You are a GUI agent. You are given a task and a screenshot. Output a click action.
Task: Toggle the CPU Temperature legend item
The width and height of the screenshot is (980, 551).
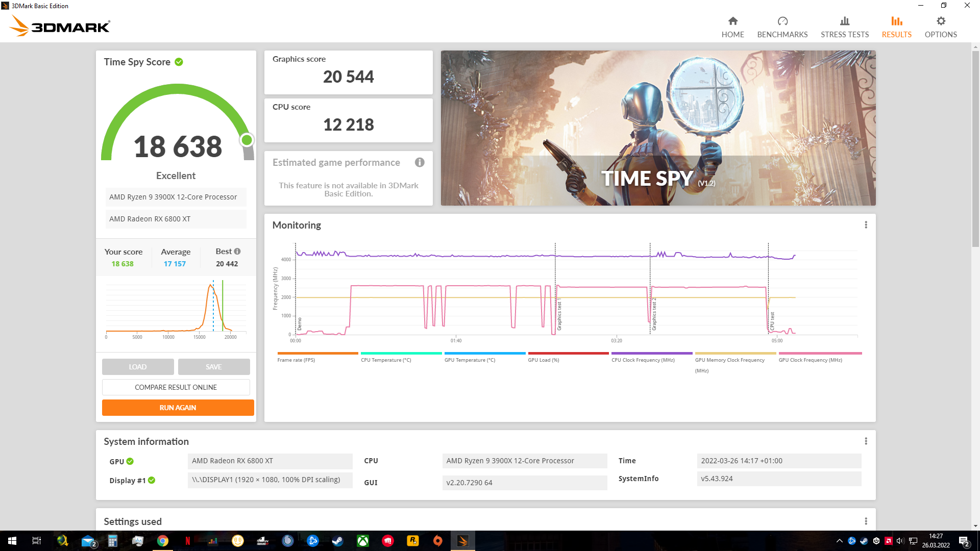tap(386, 360)
